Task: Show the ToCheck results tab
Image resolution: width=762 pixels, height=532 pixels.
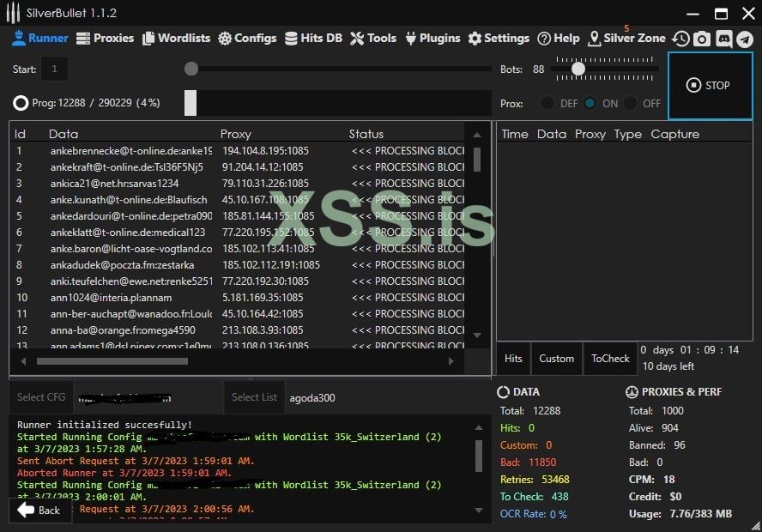Action: (x=610, y=359)
